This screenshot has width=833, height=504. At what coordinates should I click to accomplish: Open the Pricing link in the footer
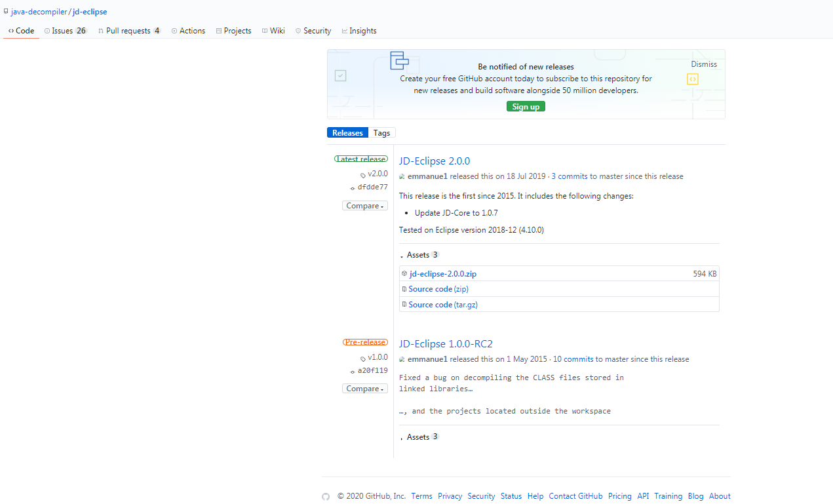point(619,496)
